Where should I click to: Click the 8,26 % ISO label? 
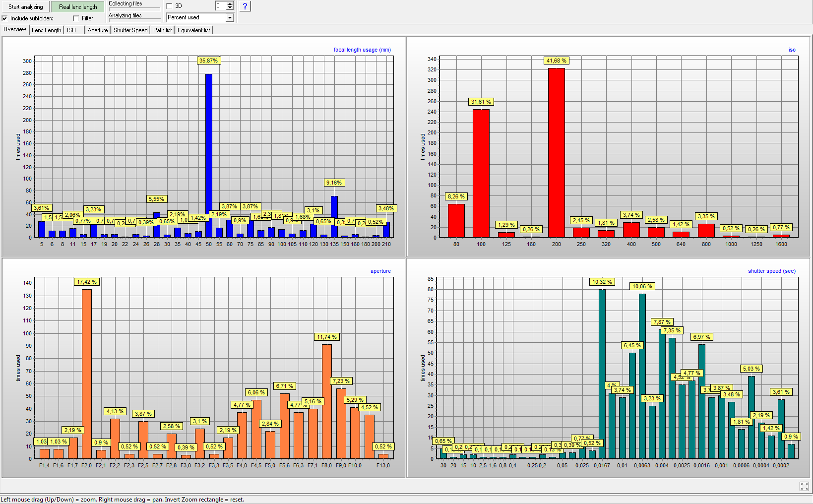tap(456, 196)
